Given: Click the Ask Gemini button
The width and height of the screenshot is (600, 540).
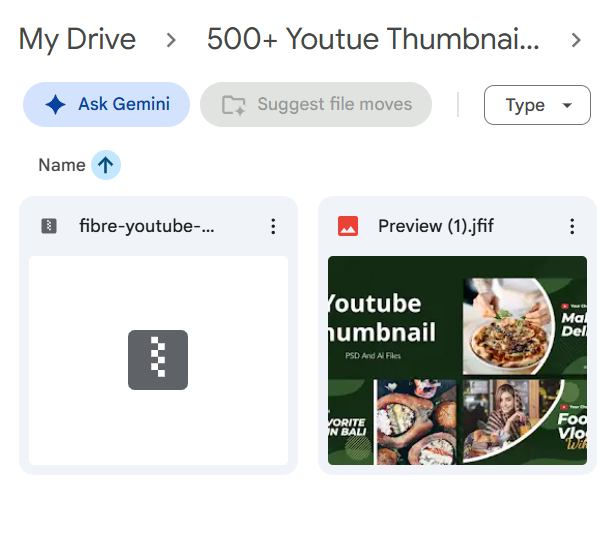Looking at the screenshot, I should point(106,104).
